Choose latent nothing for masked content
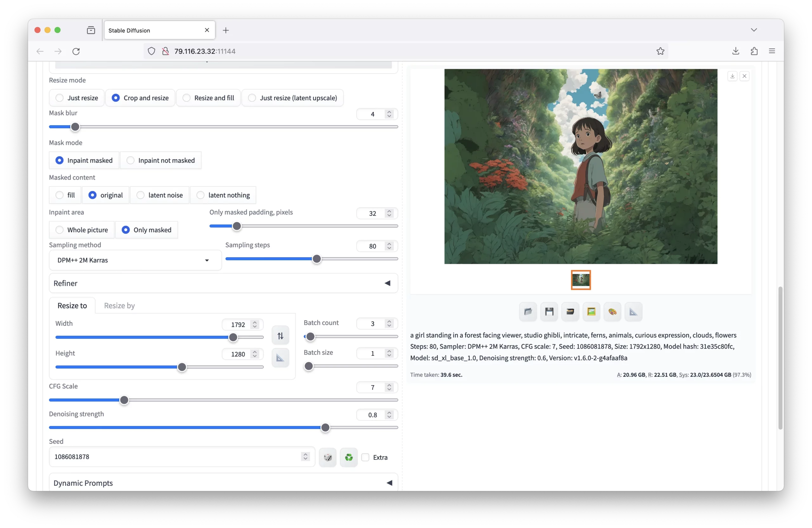 point(223,195)
